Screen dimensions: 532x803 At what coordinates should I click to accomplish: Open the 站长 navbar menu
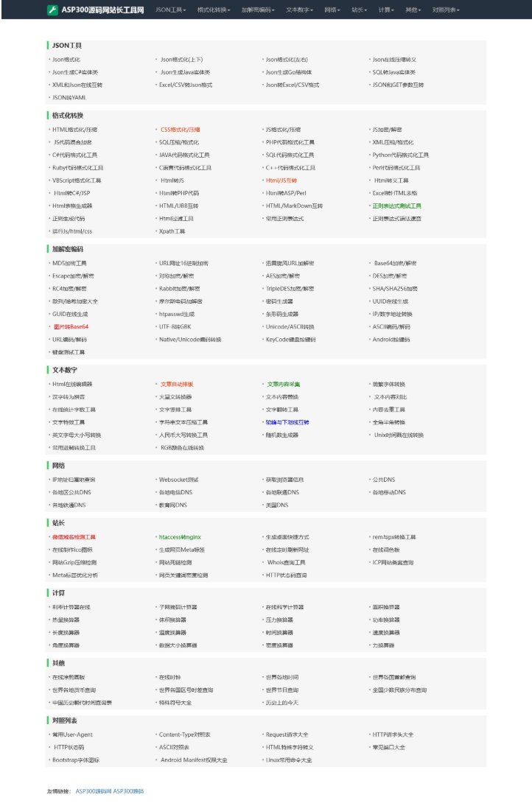click(x=359, y=10)
